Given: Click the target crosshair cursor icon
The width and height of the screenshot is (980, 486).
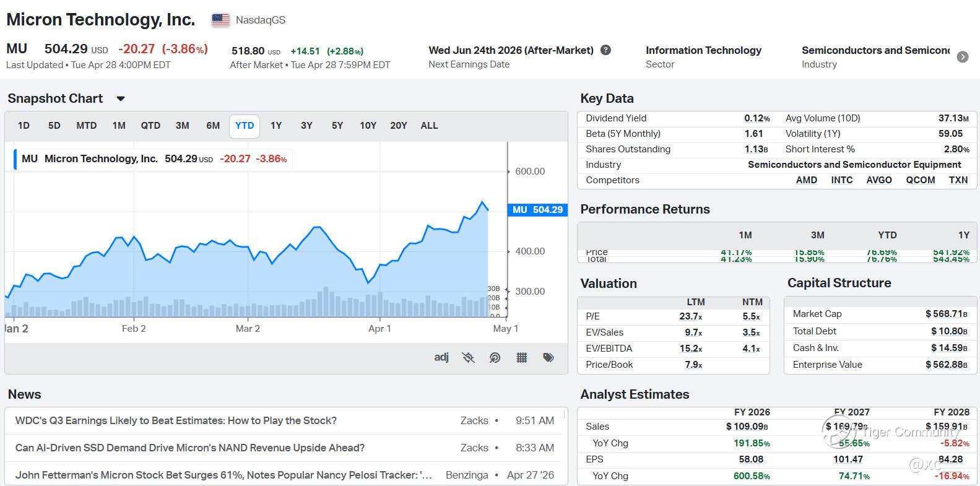Looking at the screenshot, I should pos(495,357).
